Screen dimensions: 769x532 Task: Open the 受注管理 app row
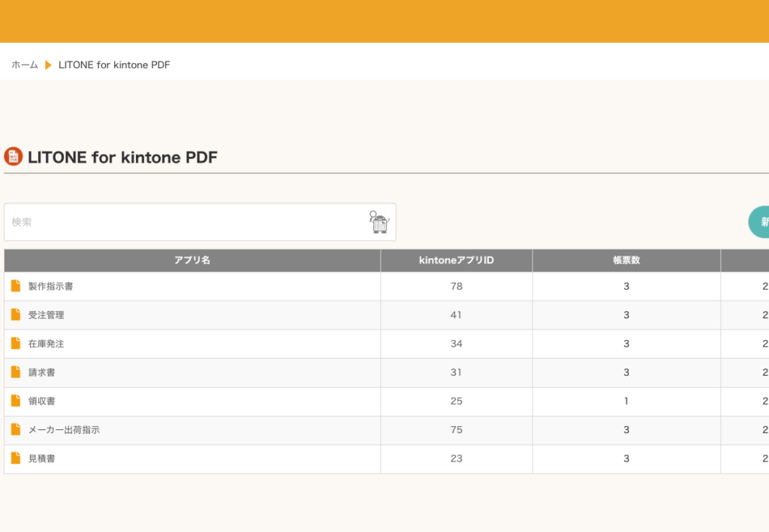(387, 315)
